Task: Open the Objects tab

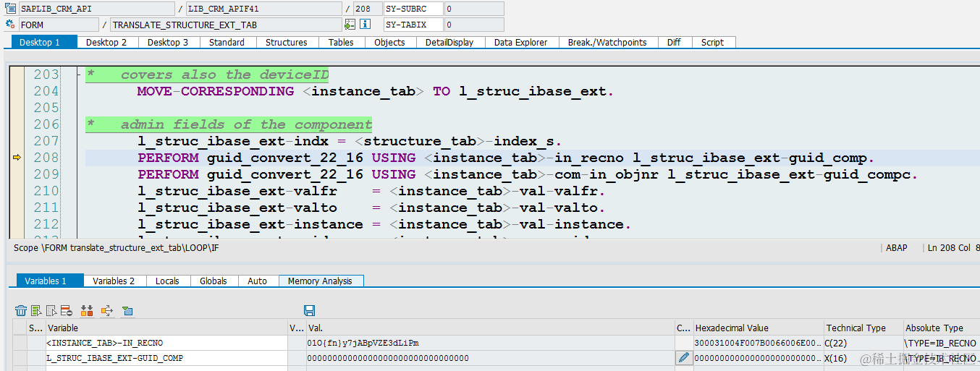Action: (389, 42)
